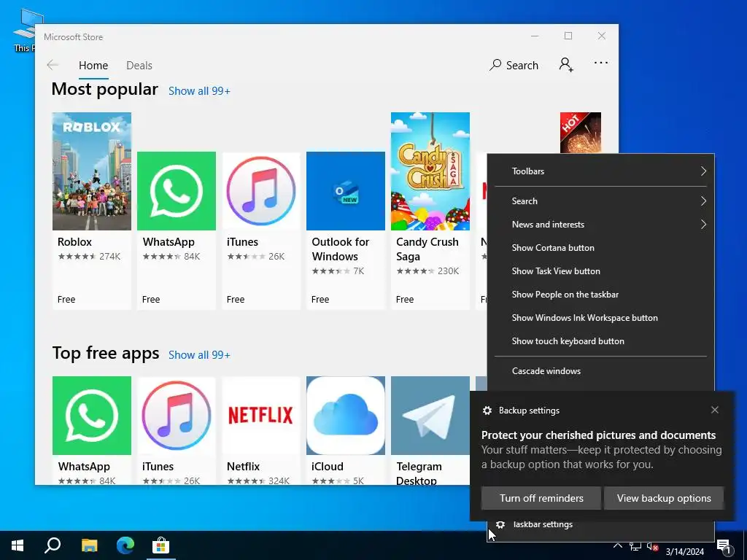This screenshot has height=560, width=747.
Task: Switch to the Deals tab
Action: coord(139,65)
